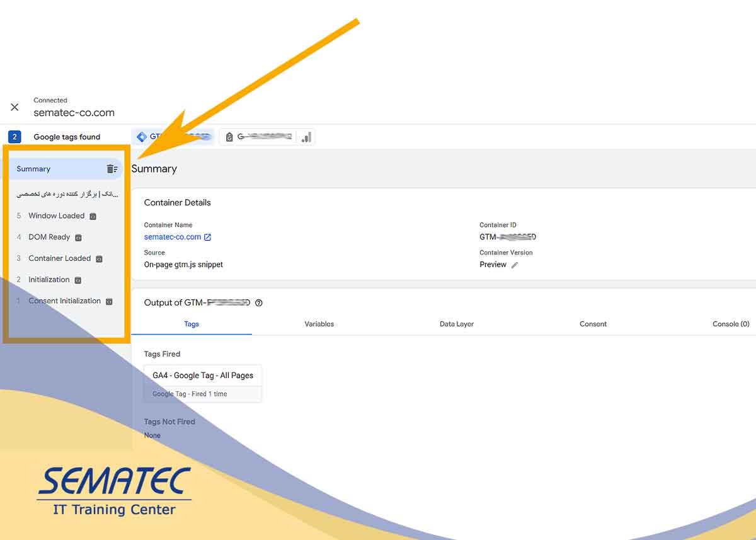The image size is (756, 540).
Task: Click the 'On-page gtm.js snippet' source text
Action: point(183,265)
